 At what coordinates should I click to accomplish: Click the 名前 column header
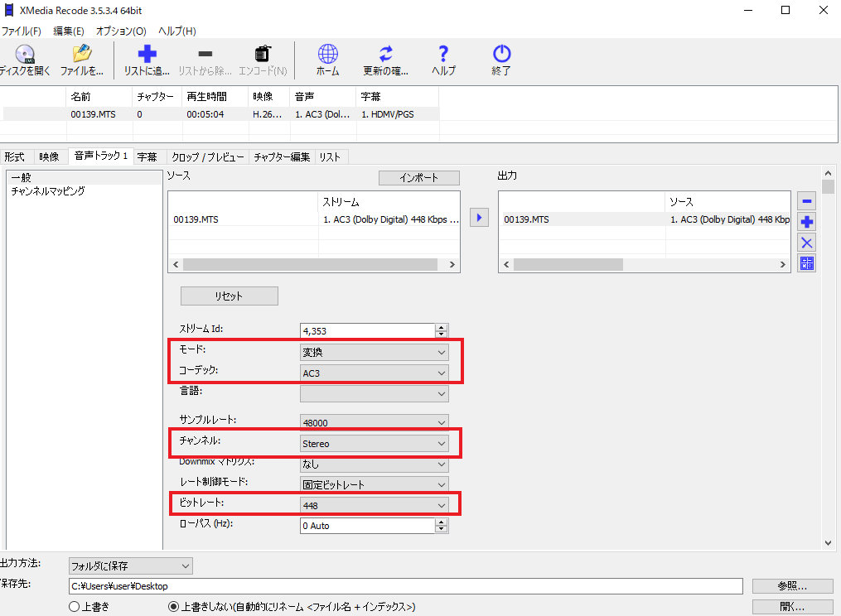coord(99,97)
